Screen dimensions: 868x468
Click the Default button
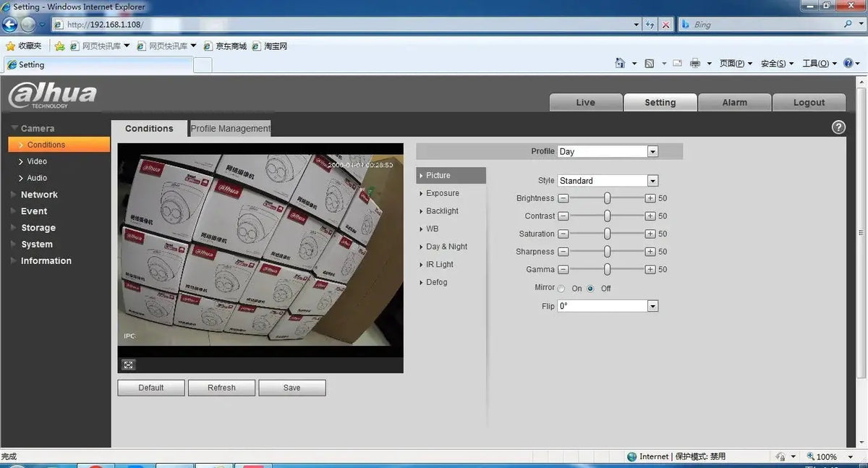(x=151, y=388)
